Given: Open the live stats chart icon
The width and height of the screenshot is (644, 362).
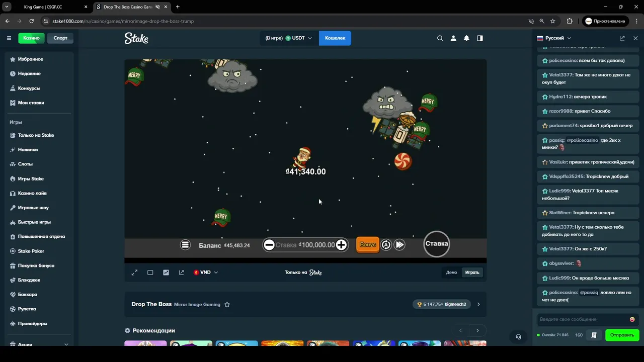Looking at the screenshot, I should click(166, 273).
